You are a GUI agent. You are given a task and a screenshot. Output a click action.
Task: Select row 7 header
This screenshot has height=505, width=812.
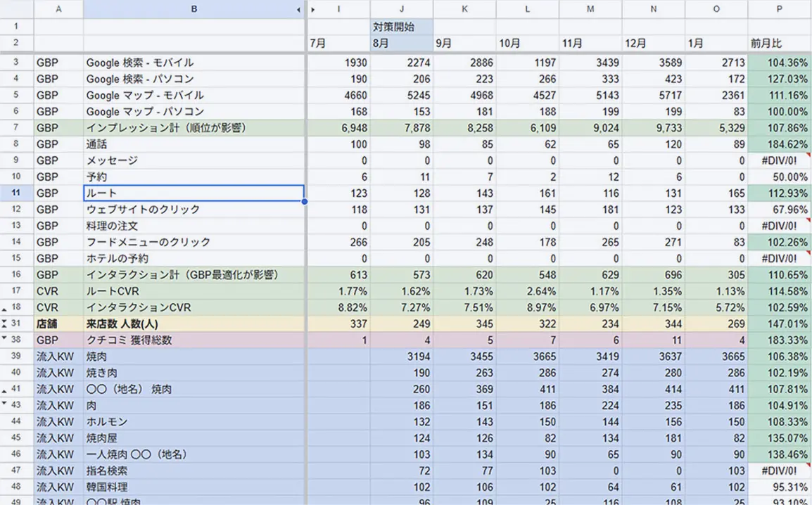pyautogui.click(x=16, y=128)
